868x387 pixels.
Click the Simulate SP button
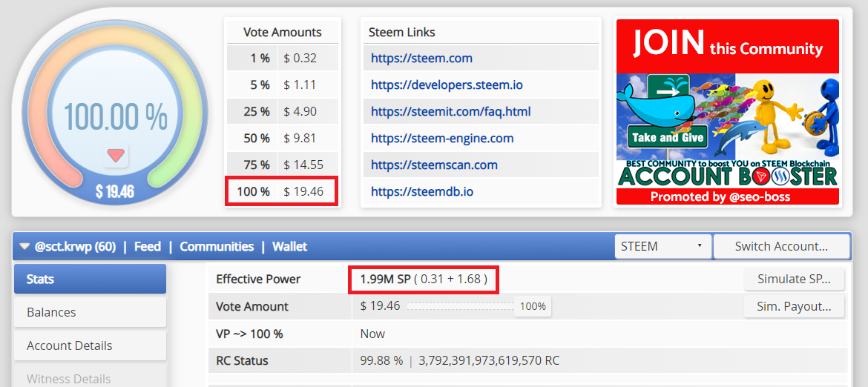coord(794,279)
